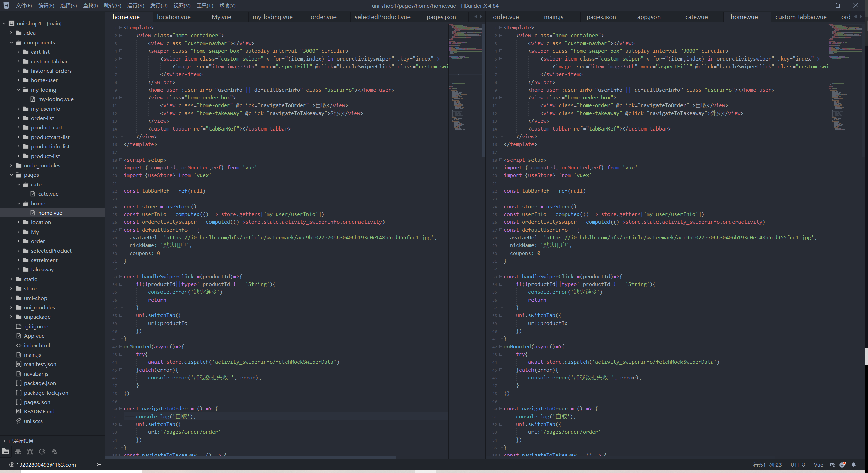Open the forum chat icon in status bar

coord(832,465)
